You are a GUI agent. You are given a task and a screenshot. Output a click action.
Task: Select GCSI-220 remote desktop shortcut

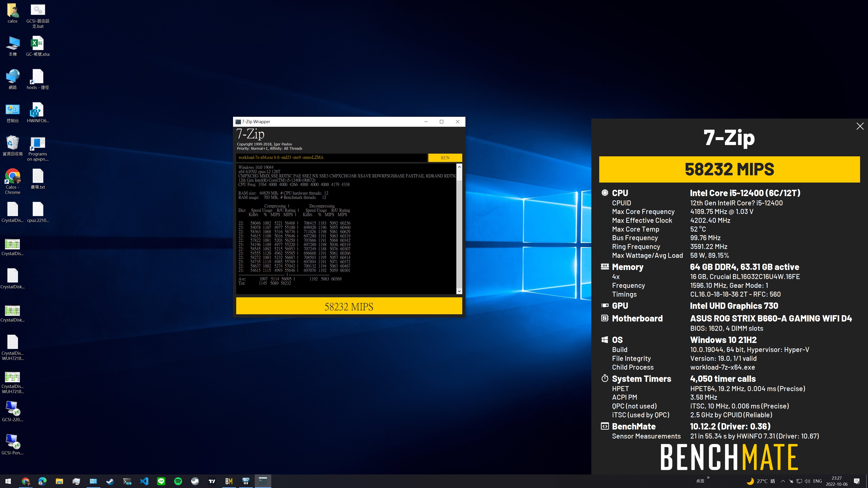[x=12, y=411]
